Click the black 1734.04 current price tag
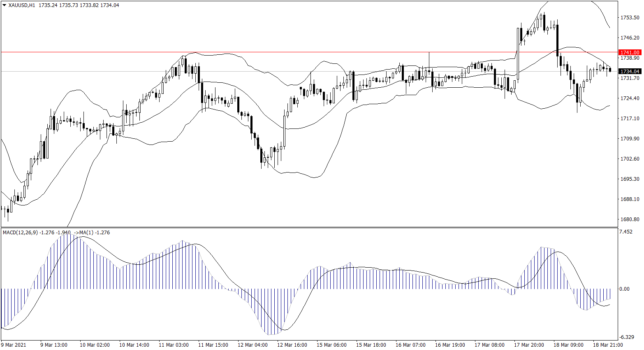This screenshot has width=644, height=350. coord(630,72)
